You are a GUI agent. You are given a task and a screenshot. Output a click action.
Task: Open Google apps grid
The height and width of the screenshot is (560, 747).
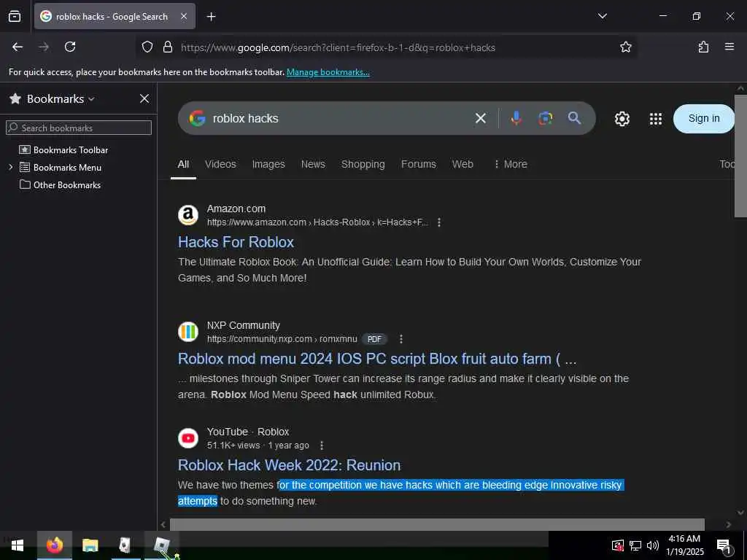[656, 119]
